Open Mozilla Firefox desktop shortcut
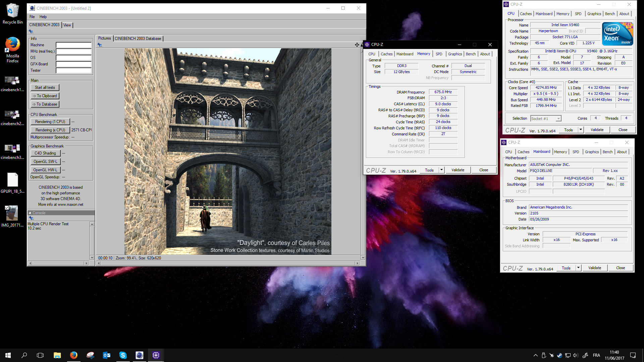Viewport: 644px width, 362px height. pos(12,50)
